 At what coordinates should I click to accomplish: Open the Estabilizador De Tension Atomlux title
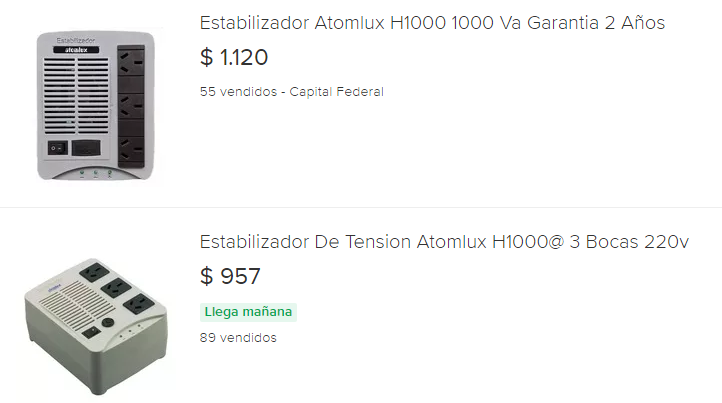click(x=444, y=242)
